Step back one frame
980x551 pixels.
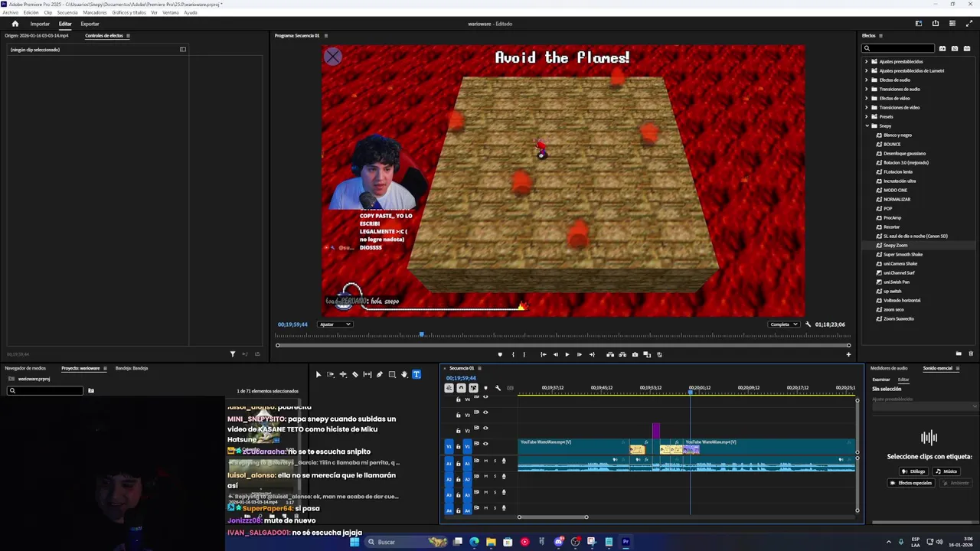[556, 354]
